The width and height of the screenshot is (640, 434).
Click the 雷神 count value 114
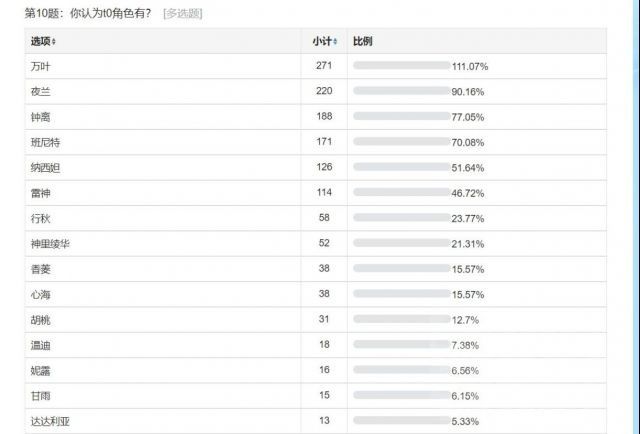pos(322,192)
